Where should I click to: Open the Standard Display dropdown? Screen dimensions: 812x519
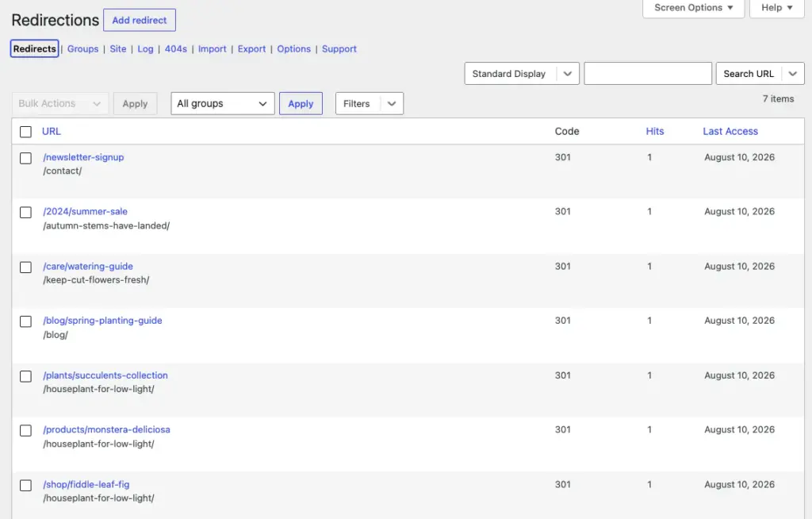(x=522, y=74)
